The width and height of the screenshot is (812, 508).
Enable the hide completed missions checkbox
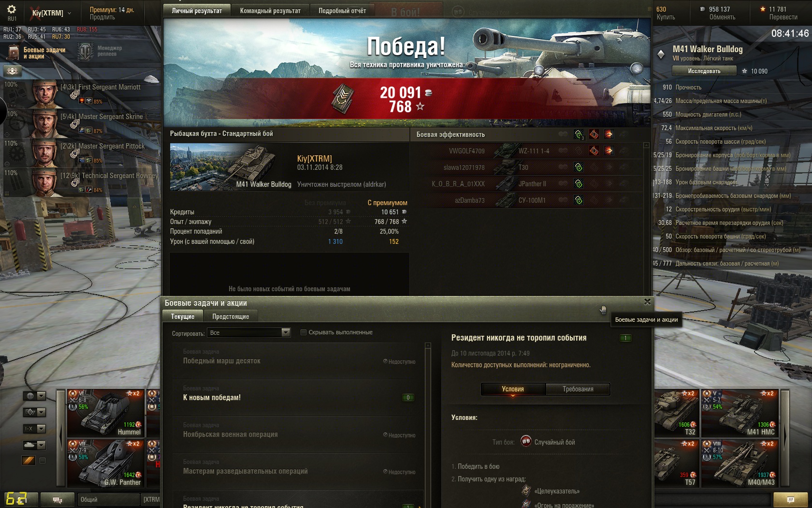tap(304, 332)
